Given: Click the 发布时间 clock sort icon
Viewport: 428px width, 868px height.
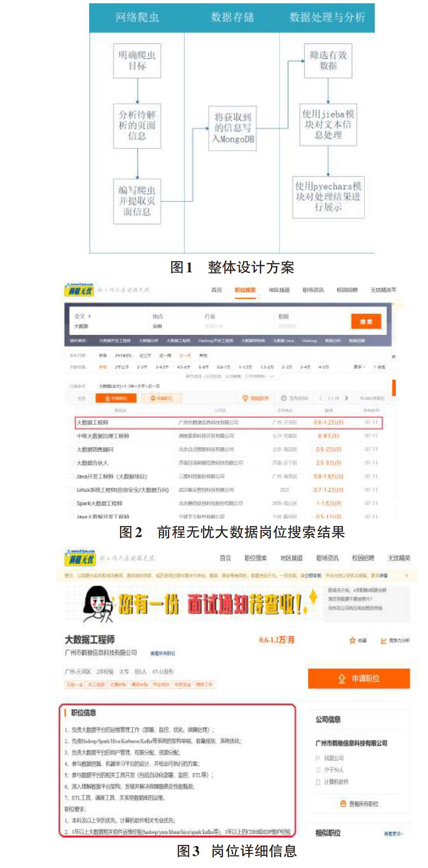Looking at the screenshot, I should (284, 398).
